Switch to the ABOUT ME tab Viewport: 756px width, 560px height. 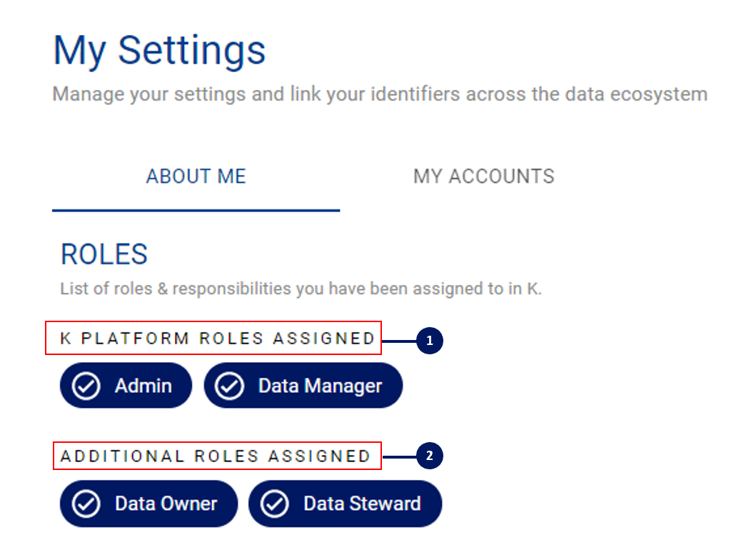tap(196, 176)
